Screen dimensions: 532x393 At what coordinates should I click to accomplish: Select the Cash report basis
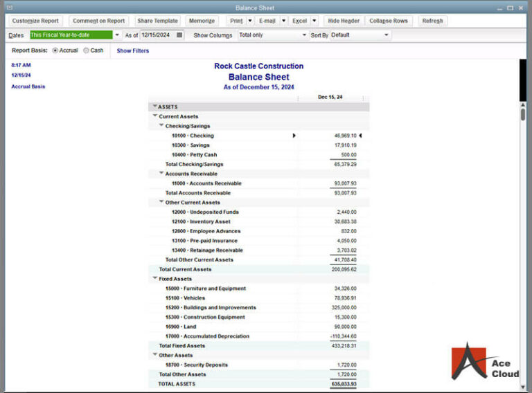[86, 51]
